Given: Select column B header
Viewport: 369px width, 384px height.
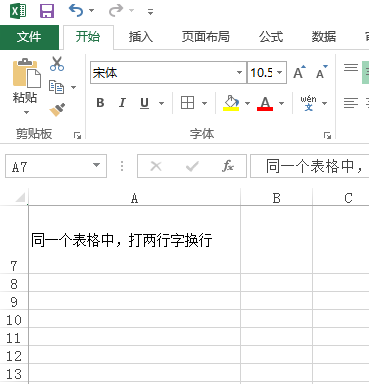Looking at the screenshot, I should [276, 198].
